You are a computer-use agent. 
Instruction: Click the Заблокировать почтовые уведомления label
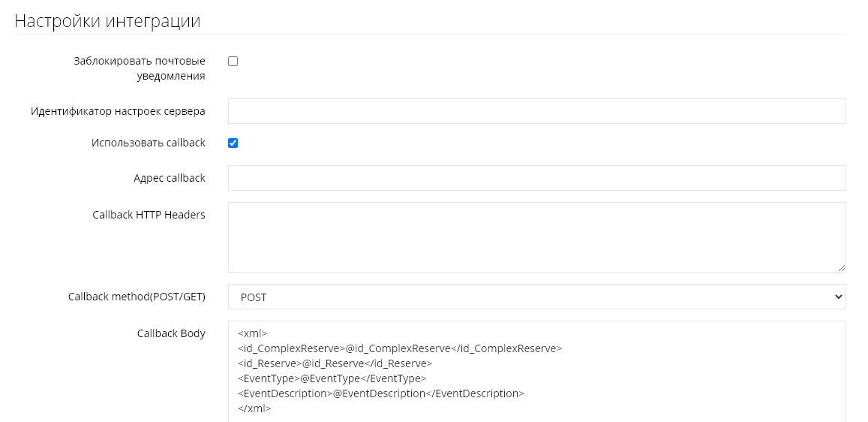[x=140, y=68]
